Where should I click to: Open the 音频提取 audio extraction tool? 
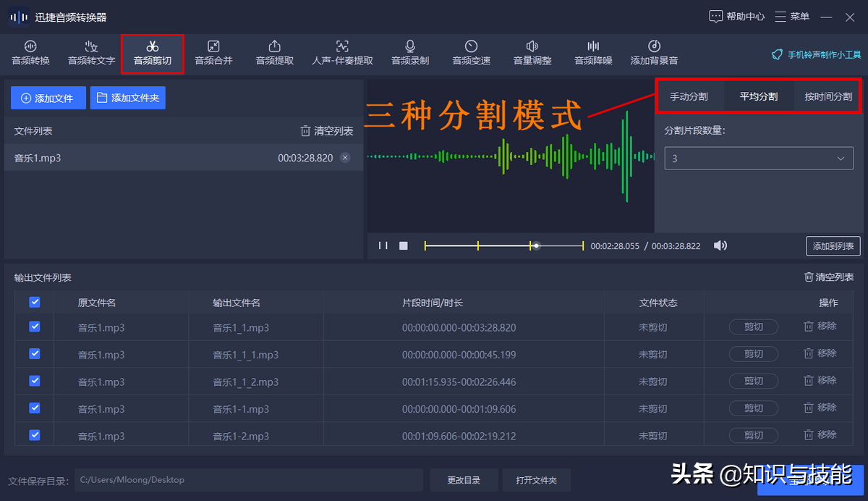coord(275,53)
